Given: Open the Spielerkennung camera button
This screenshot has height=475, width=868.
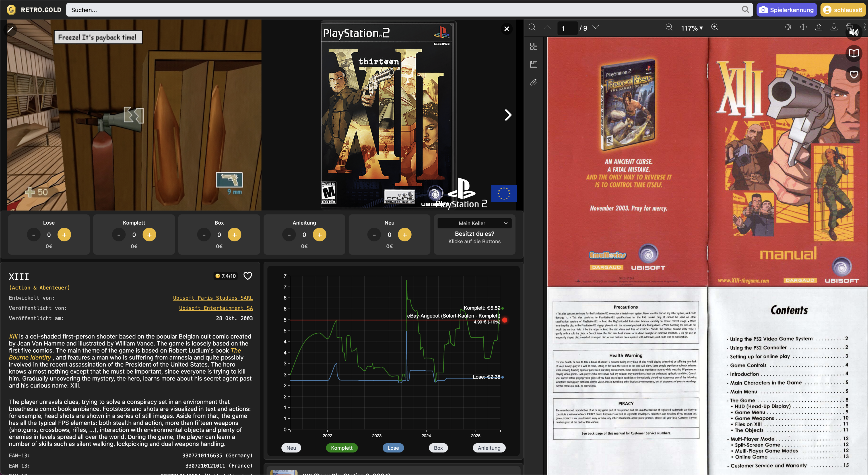Looking at the screenshot, I should tap(786, 10).
